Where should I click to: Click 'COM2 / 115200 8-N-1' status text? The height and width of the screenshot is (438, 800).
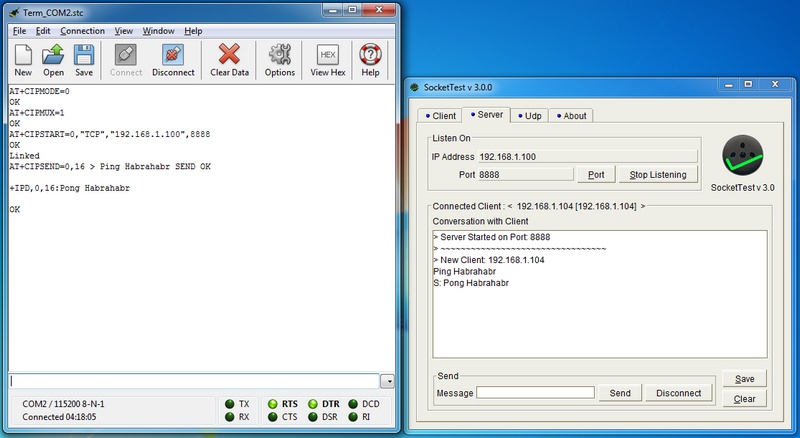[x=63, y=404]
